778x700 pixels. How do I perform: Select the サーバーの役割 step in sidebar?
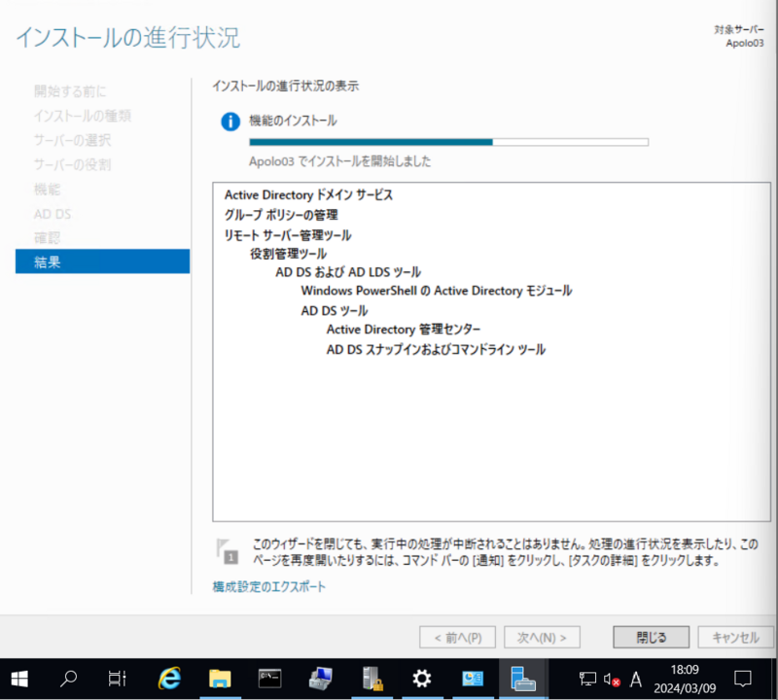pos(72,164)
